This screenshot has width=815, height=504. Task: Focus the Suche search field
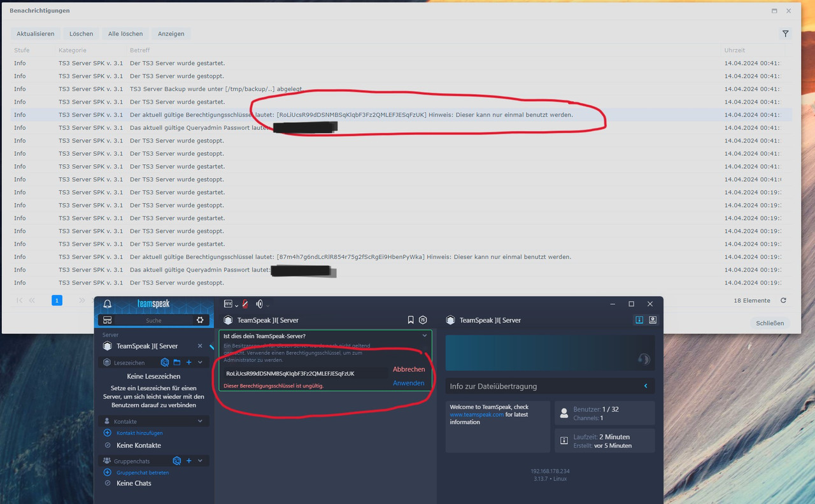click(x=153, y=320)
